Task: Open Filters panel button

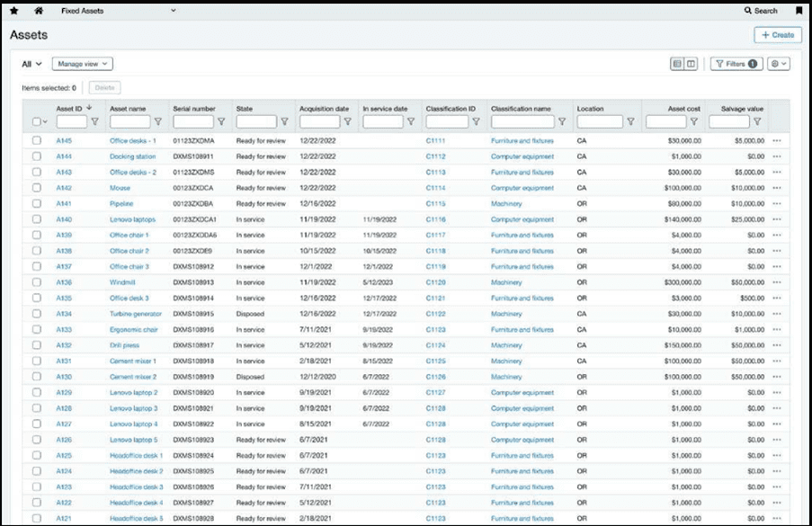Action: pyautogui.click(x=736, y=64)
